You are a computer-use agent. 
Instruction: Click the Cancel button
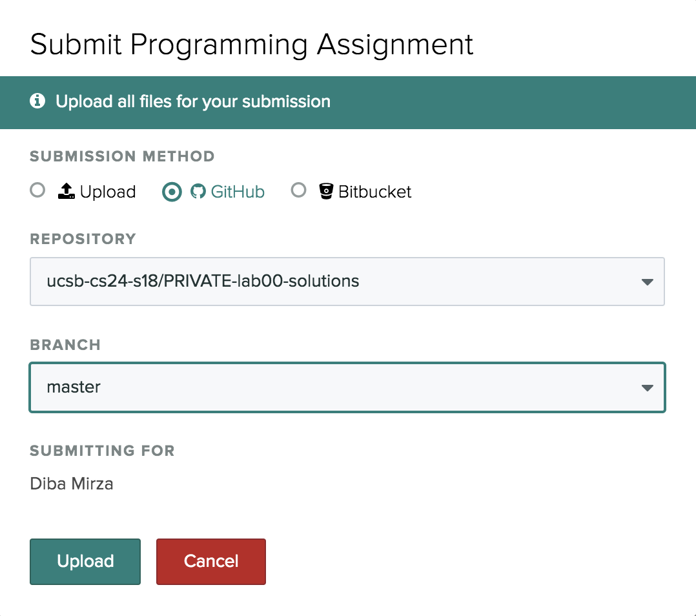tap(210, 561)
